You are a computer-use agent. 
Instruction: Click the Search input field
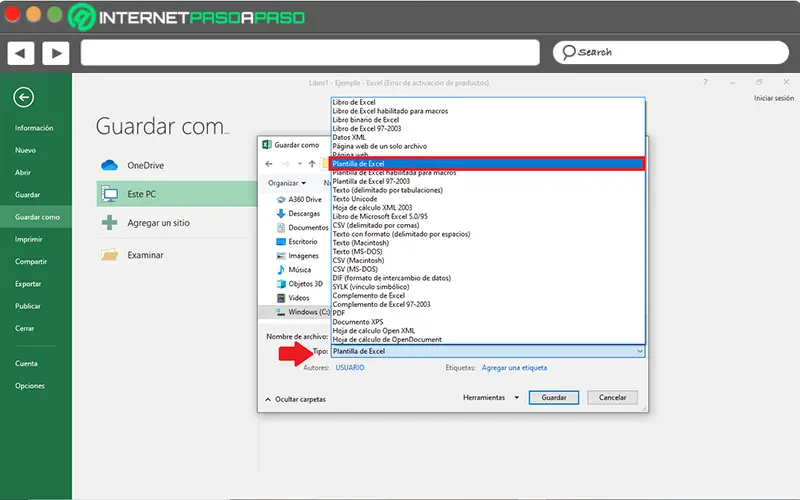(x=670, y=52)
